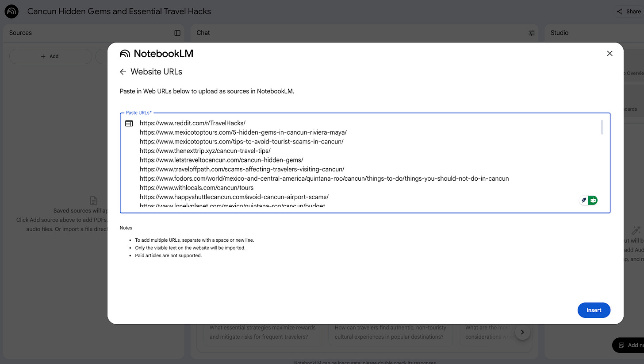This screenshot has width=644, height=364.
Task: Select suggestion about authentic non-touristy experiences
Action: point(391,332)
